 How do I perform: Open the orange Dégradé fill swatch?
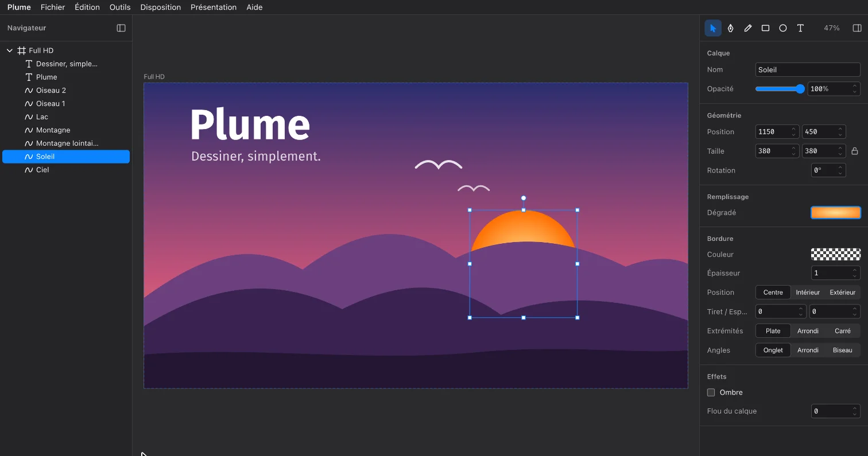point(836,213)
